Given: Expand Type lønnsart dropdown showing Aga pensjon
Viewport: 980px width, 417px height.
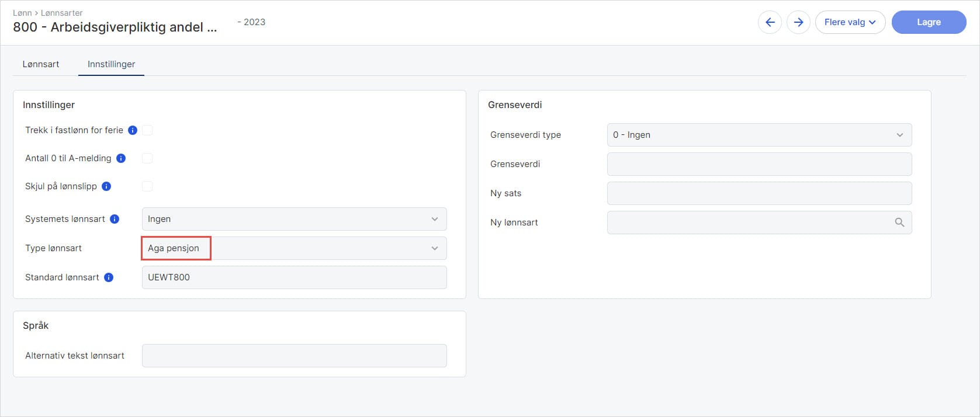Looking at the screenshot, I should click(x=294, y=248).
